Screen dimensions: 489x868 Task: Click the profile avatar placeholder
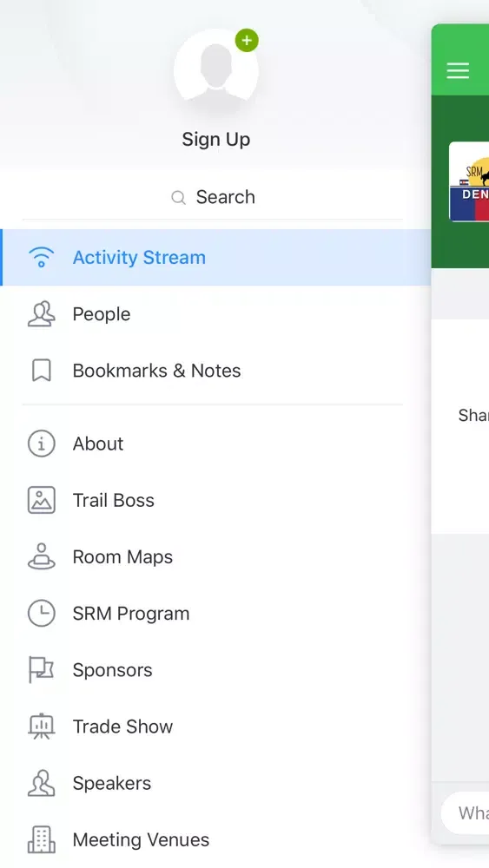(x=216, y=71)
